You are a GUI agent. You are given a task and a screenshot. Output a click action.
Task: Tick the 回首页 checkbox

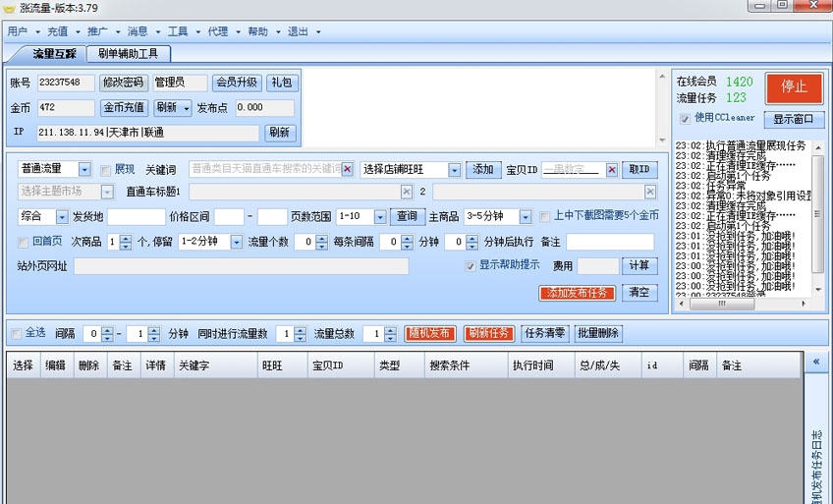pyautogui.click(x=23, y=242)
